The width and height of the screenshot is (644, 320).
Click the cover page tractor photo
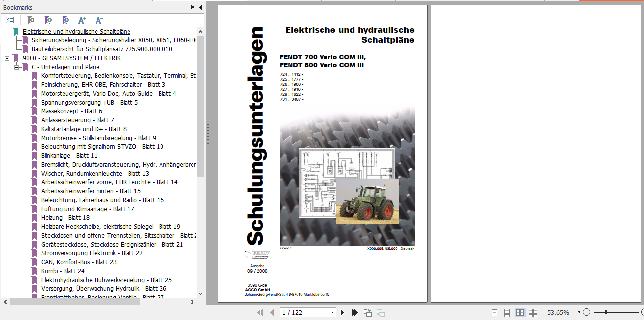(x=367, y=202)
